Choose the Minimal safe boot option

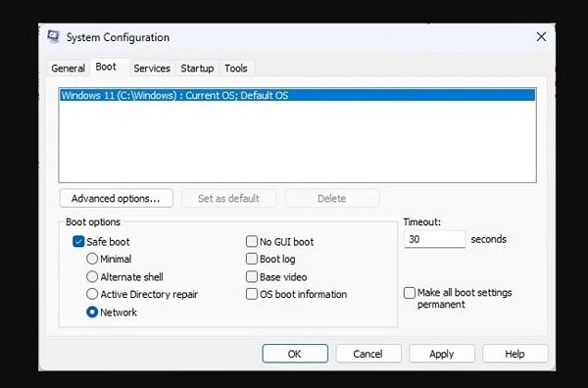pos(92,259)
